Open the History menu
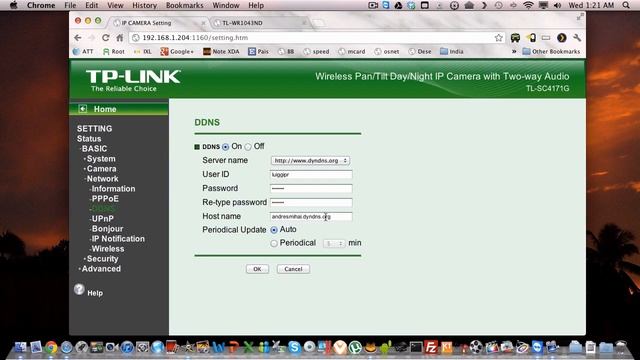 pyautogui.click(x=144, y=5)
